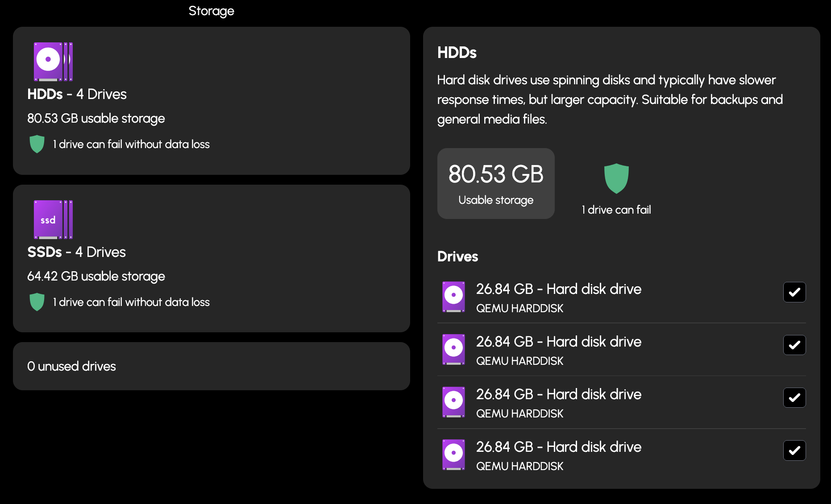The image size is (831, 504).
Task: Select the HDDs - 4 Drives pool
Action: (x=211, y=101)
